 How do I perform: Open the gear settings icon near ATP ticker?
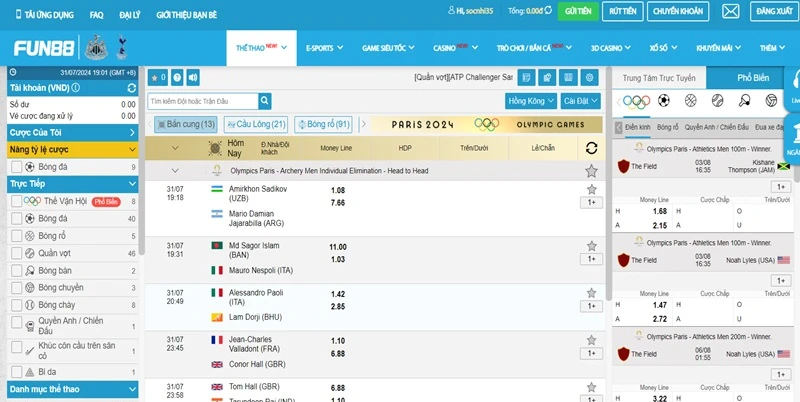(x=591, y=77)
